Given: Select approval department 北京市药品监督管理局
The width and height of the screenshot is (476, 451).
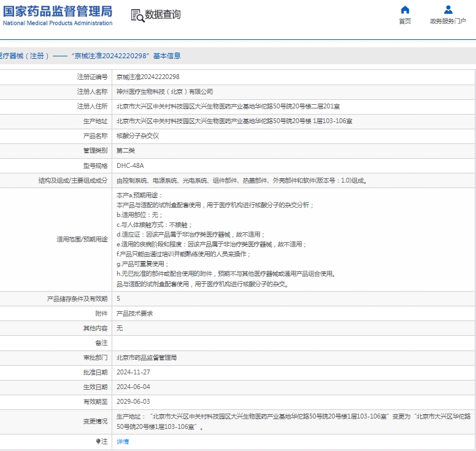Looking at the screenshot, I should tap(147, 358).
